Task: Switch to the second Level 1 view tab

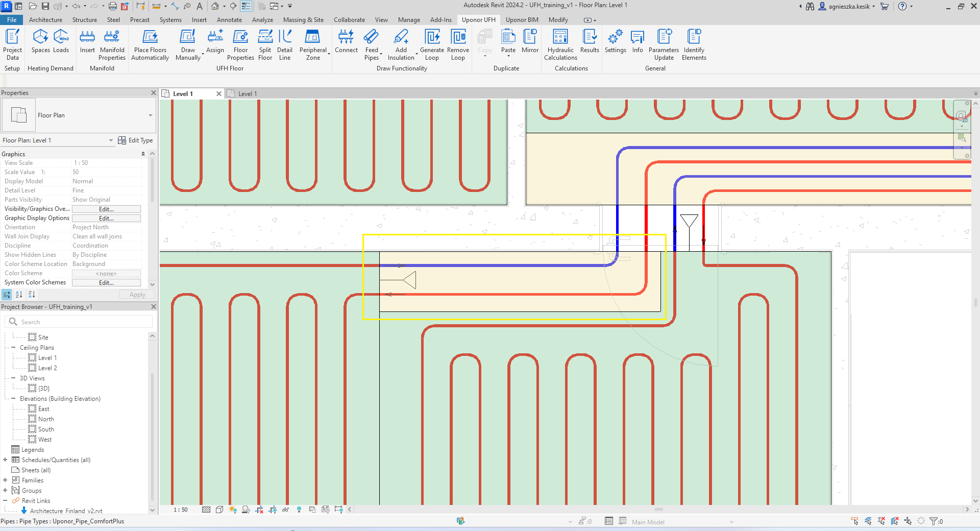Action: click(x=248, y=94)
